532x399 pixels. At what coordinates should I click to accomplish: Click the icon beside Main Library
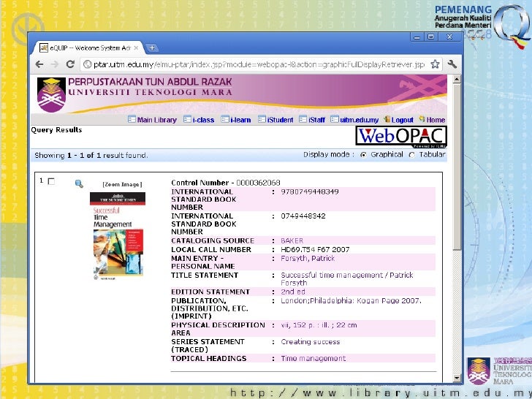coord(132,119)
